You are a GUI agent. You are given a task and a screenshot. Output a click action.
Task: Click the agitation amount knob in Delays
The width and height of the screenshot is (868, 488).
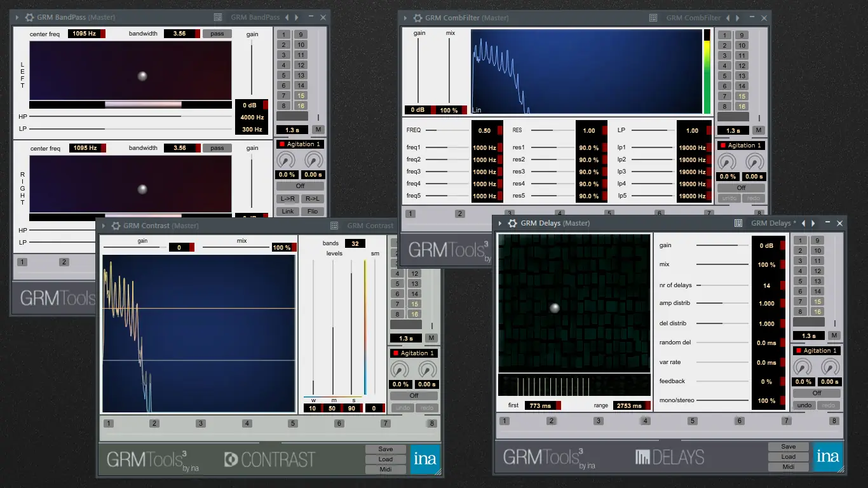pos(803,367)
